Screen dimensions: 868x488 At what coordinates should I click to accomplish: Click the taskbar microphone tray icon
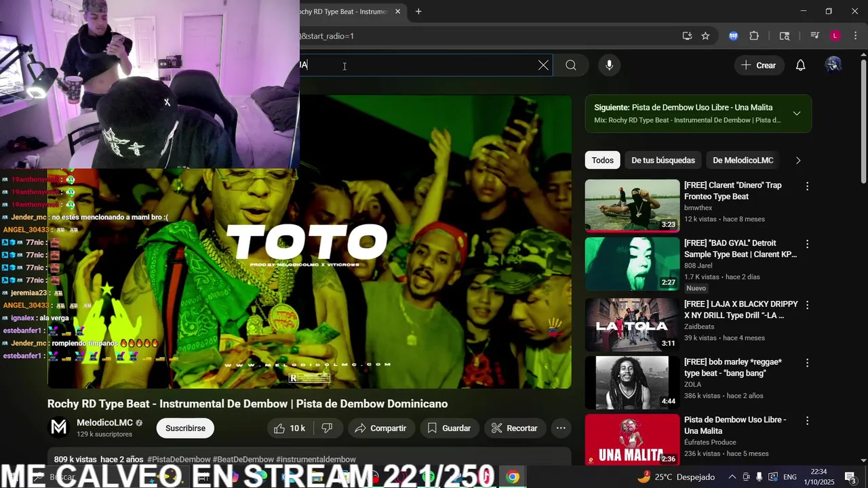coord(759,477)
